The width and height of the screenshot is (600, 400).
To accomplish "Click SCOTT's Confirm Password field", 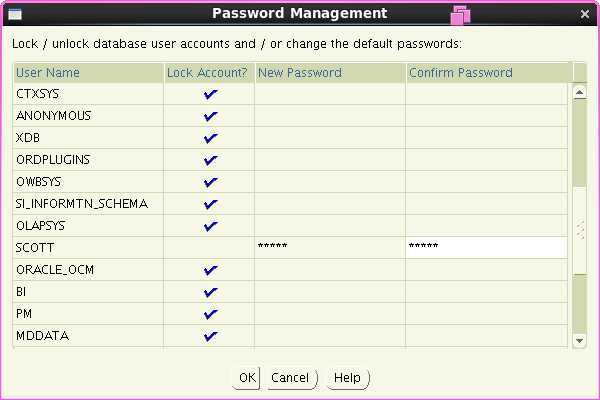I will pyautogui.click(x=487, y=248).
